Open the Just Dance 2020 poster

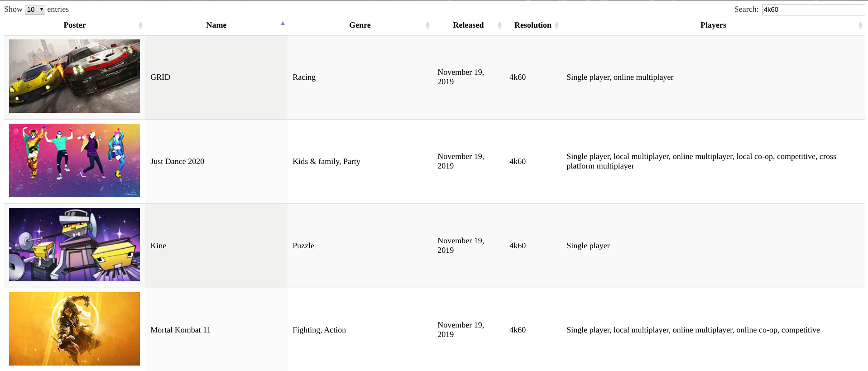(x=74, y=160)
